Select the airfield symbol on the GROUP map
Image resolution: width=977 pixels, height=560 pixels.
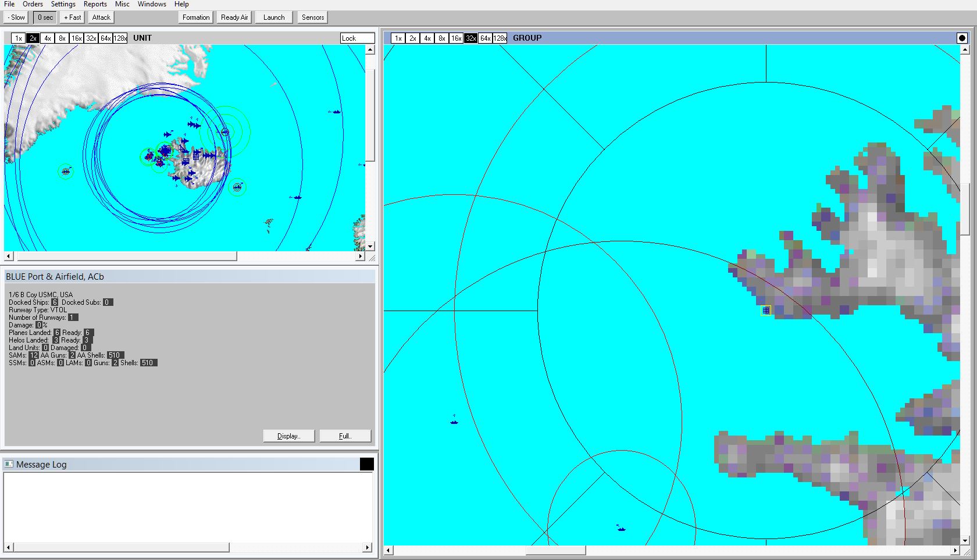766,311
